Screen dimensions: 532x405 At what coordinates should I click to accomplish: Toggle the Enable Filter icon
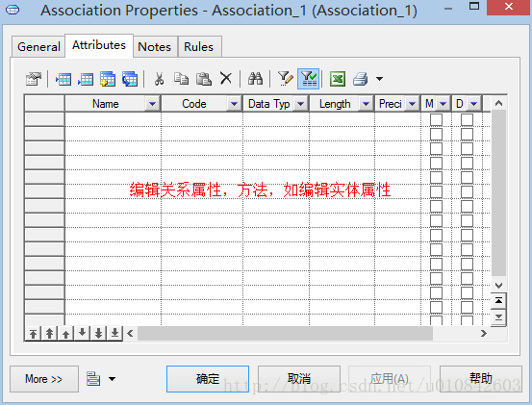pyautogui.click(x=309, y=79)
